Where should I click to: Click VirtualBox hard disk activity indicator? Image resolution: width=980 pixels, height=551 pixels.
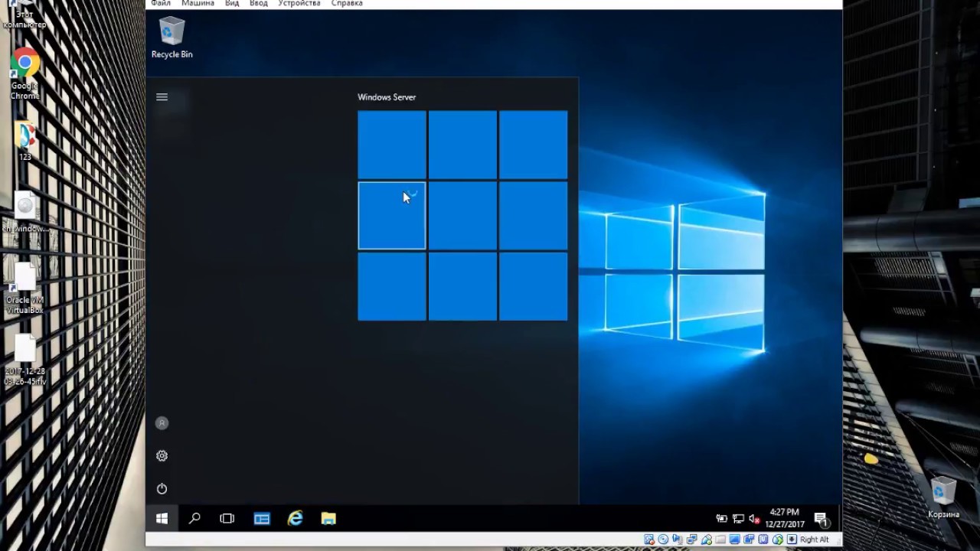tap(649, 540)
